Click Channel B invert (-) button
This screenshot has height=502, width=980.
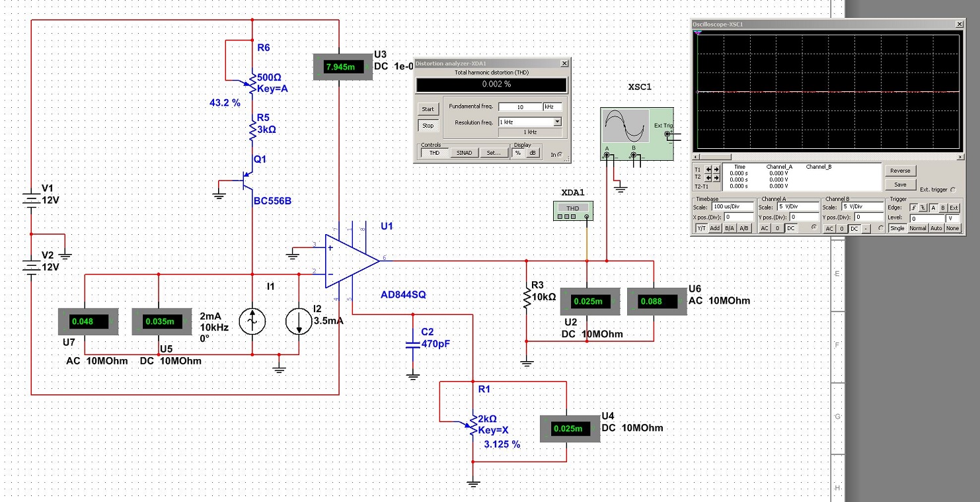[x=866, y=228]
